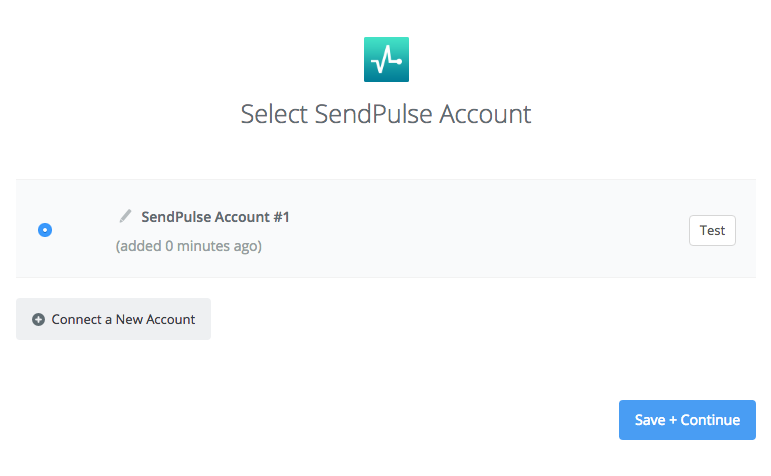Screen dimensions: 771x476
Task: Click Connect a New Account
Action: [113, 320]
